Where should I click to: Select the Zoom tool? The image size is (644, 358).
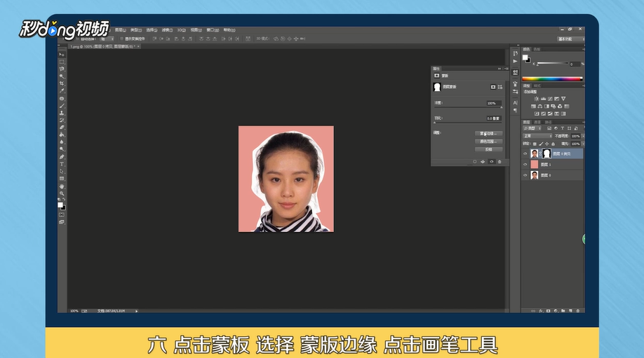point(62,193)
